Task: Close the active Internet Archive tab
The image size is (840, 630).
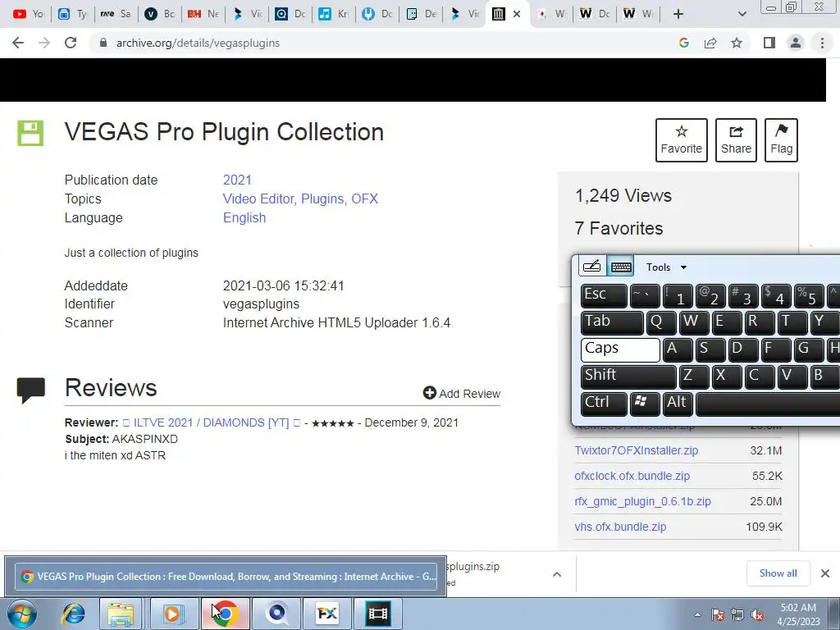Action: pos(517,14)
